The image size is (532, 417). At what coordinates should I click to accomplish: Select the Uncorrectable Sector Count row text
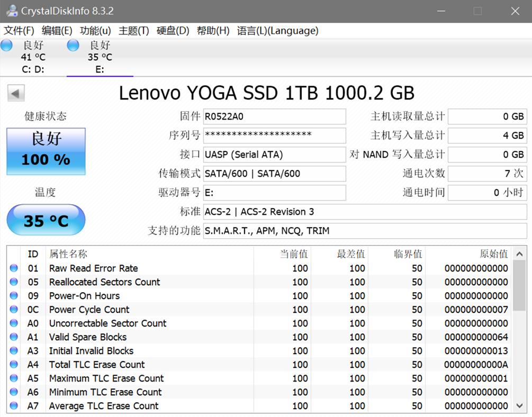(x=107, y=323)
